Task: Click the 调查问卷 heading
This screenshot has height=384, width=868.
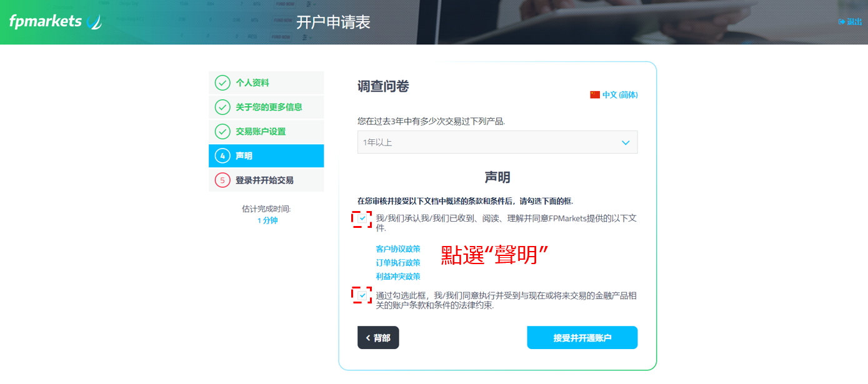Action: click(383, 87)
